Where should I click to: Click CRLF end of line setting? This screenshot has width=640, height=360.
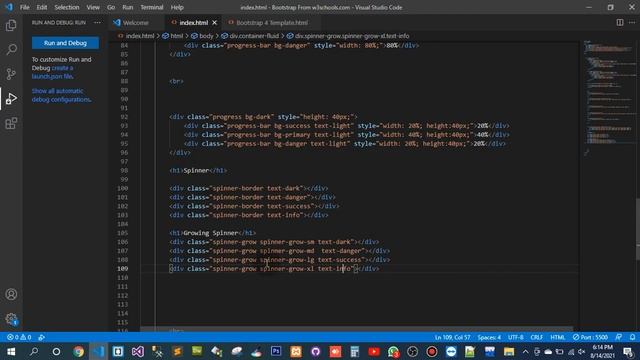click(x=536, y=337)
